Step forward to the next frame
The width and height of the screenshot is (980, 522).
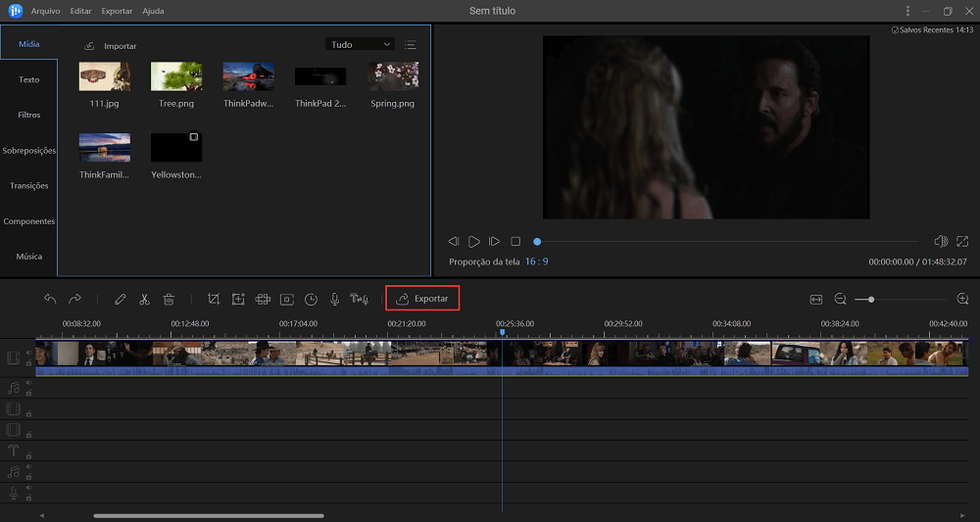click(x=494, y=241)
